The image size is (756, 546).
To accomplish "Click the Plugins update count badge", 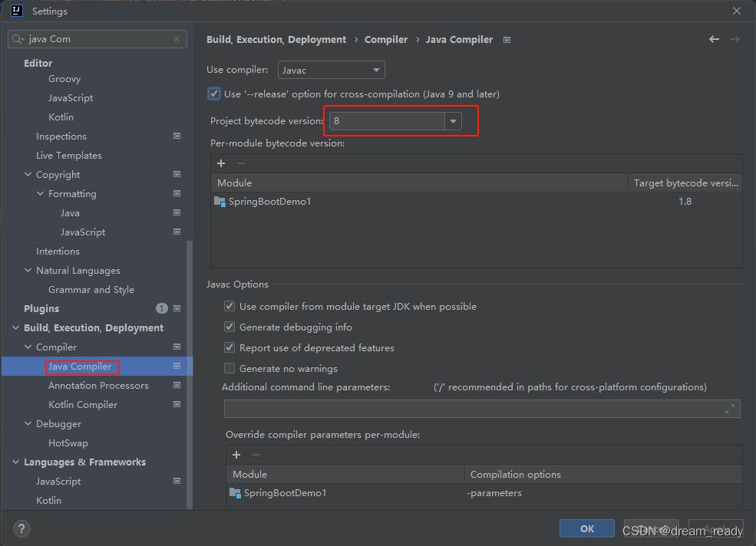I will pyautogui.click(x=161, y=308).
